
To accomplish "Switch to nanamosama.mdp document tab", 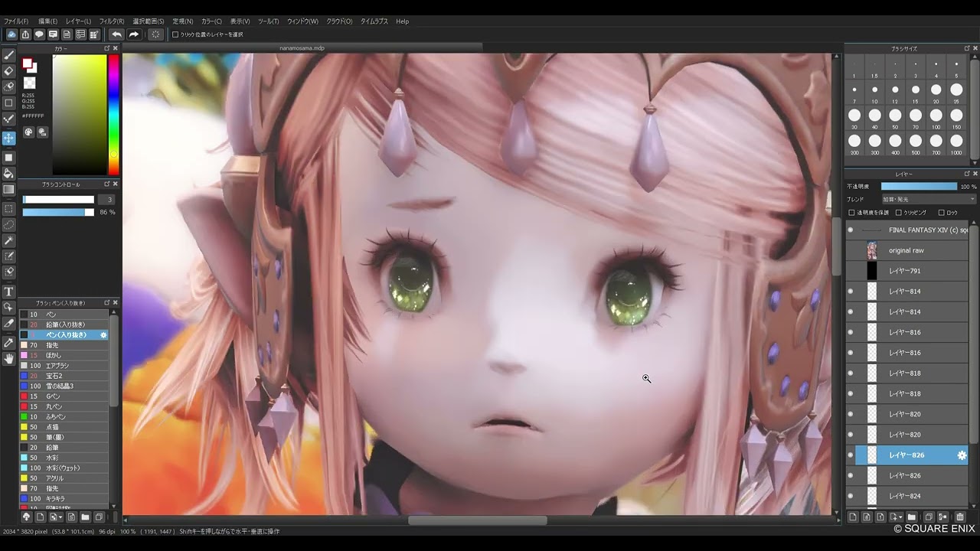I will tap(302, 47).
